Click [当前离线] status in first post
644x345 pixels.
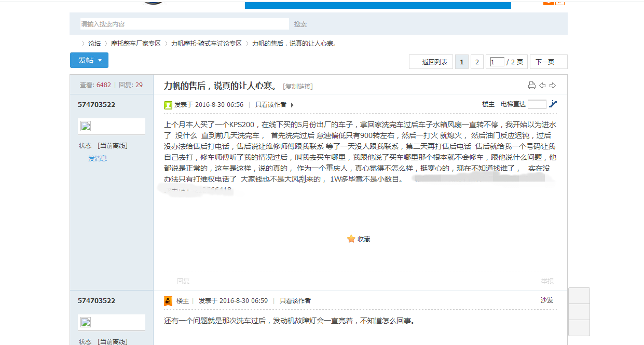point(113,146)
